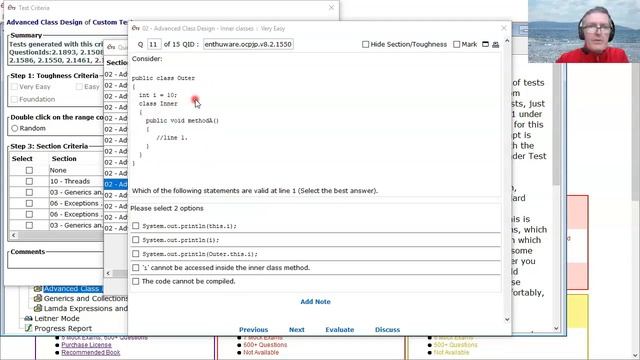640x360 pixels.
Task: Select highlighted Advanced Class tree node
Action: (x=73, y=289)
